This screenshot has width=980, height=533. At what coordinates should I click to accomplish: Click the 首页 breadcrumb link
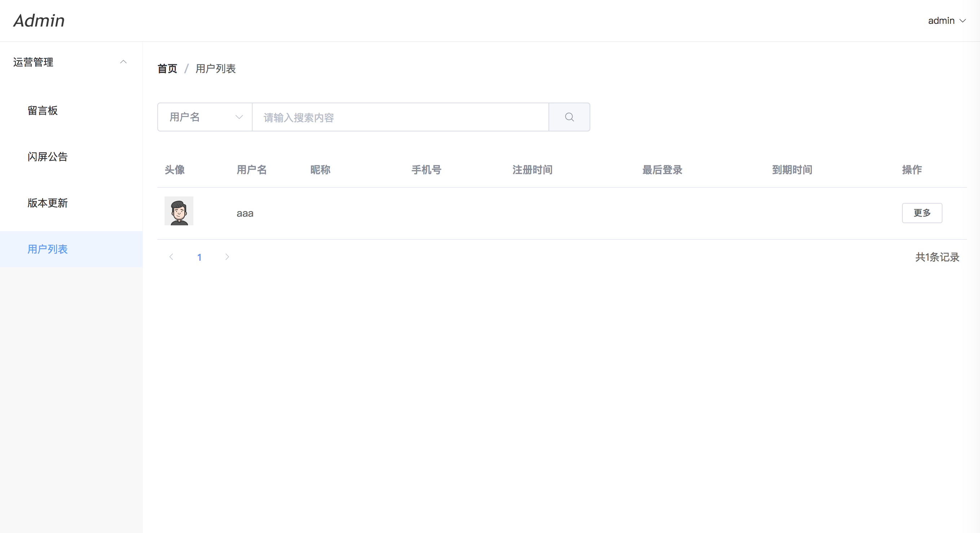(167, 69)
